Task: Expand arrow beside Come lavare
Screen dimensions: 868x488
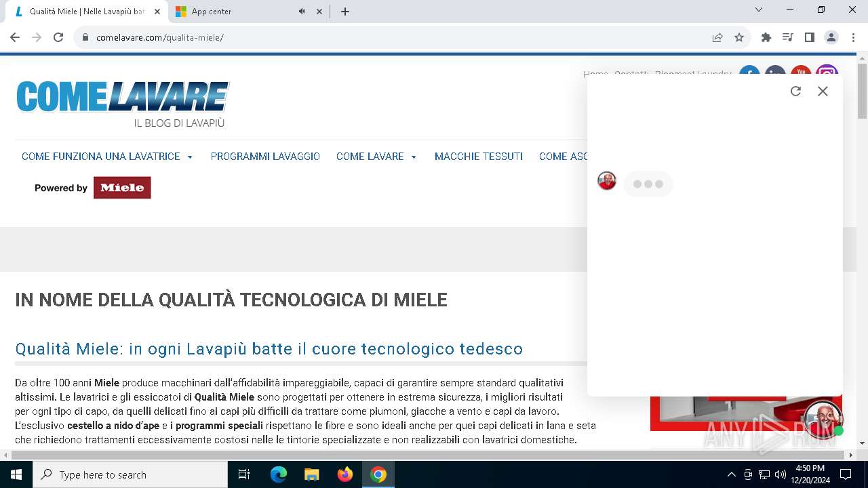Action: point(414,157)
